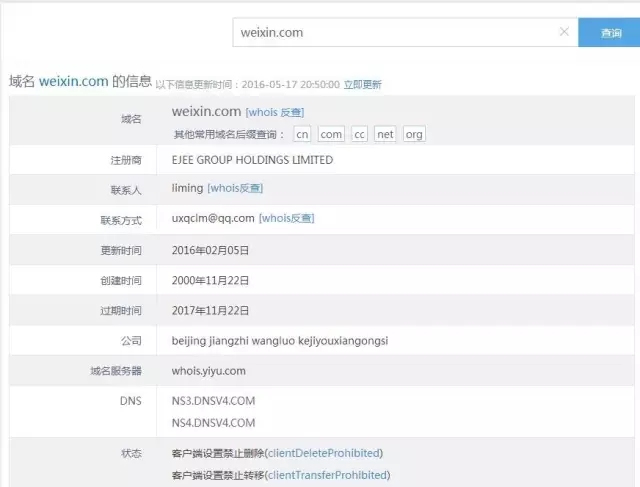Click whois反查 beside contact liming
Viewport: 640px width, 487px height.
click(x=235, y=188)
